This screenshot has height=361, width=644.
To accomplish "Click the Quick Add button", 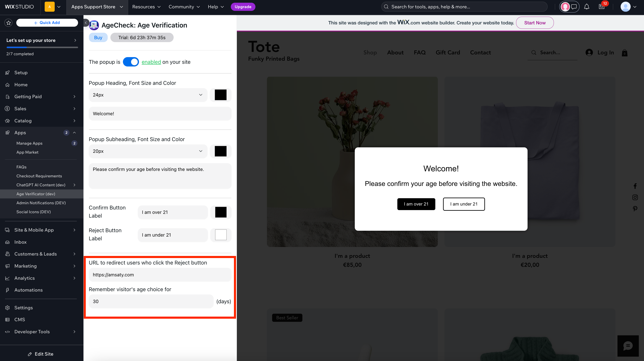I will pyautogui.click(x=47, y=23).
